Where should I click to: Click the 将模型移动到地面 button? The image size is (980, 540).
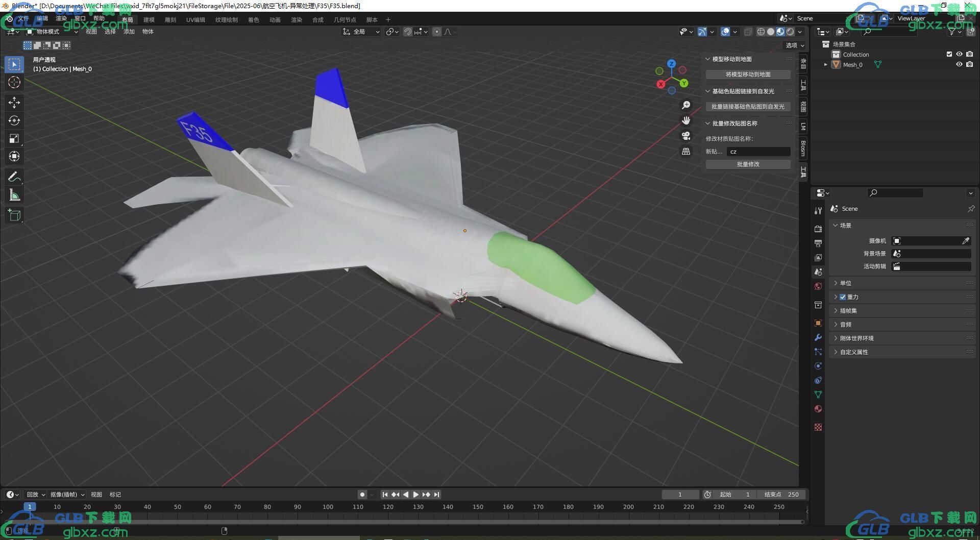(x=748, y=75)
